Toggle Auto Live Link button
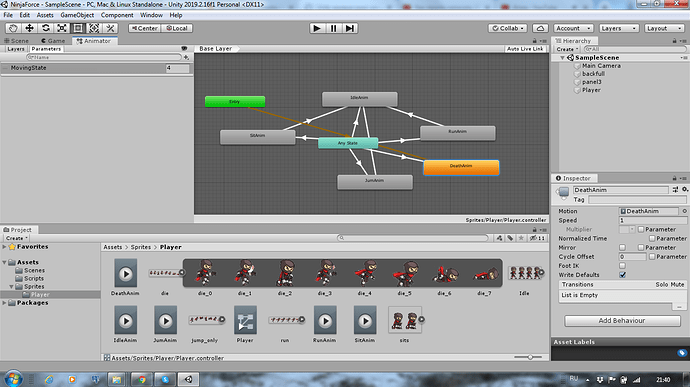Screen dimensions: 690x387 pos(525,49)
